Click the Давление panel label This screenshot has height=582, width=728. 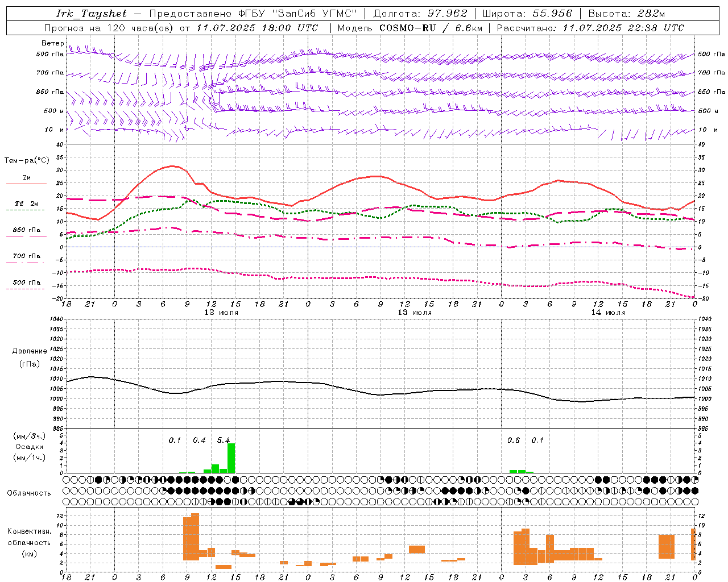(30, 351)
